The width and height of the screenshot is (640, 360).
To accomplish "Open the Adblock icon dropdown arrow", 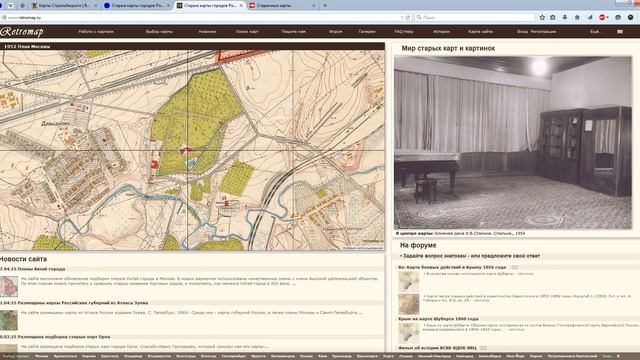I will point(607,18).
